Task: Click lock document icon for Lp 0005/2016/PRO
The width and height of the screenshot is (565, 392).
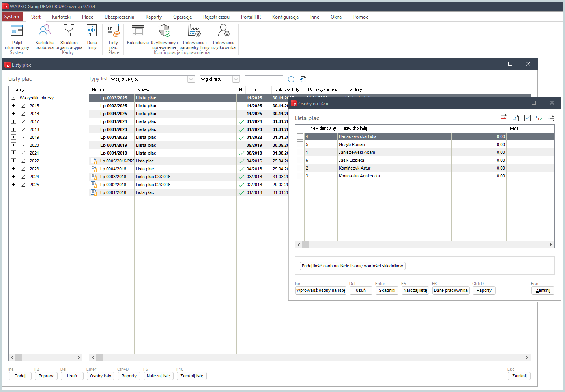Action: [94, 161]
